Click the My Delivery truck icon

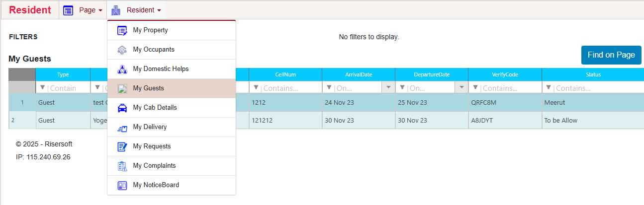point(122,127)
